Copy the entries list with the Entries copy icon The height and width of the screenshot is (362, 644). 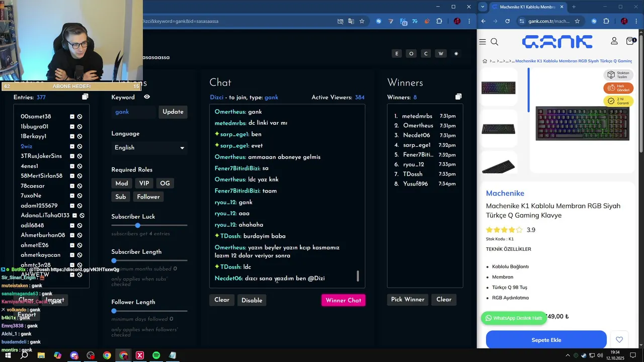(85, 97)
